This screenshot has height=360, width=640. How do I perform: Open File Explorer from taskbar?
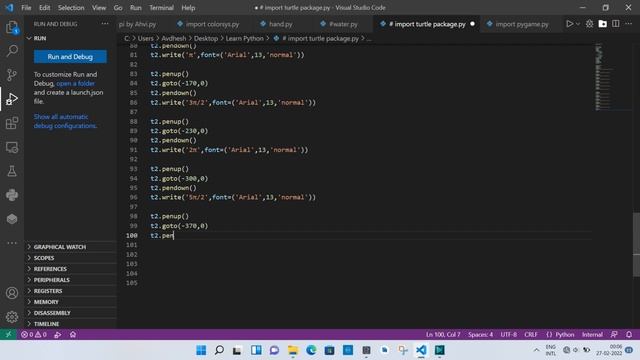[293, 350]
